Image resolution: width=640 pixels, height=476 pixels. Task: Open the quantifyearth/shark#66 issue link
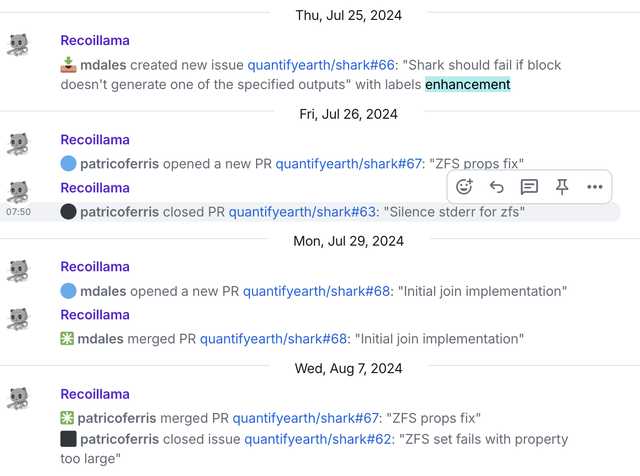(312, 65)
